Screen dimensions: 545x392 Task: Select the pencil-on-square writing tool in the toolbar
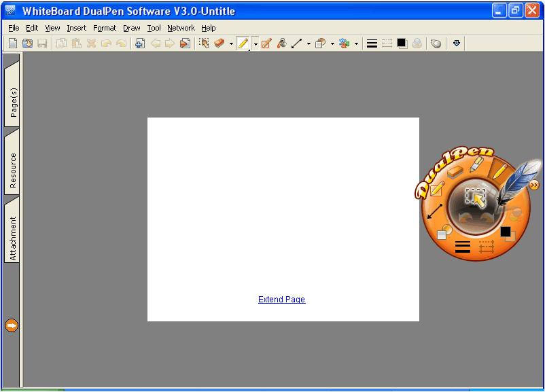pyautogui.click(x=266, y=43)
